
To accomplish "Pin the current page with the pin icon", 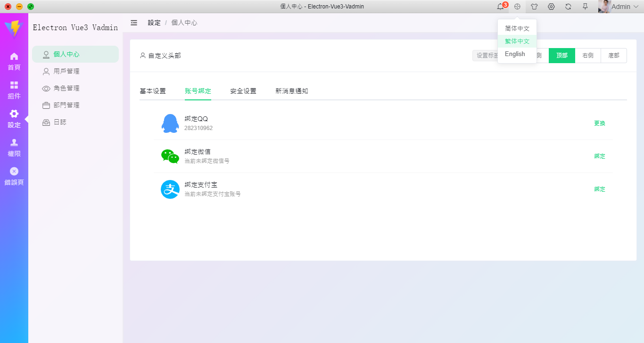I will 584,7.
